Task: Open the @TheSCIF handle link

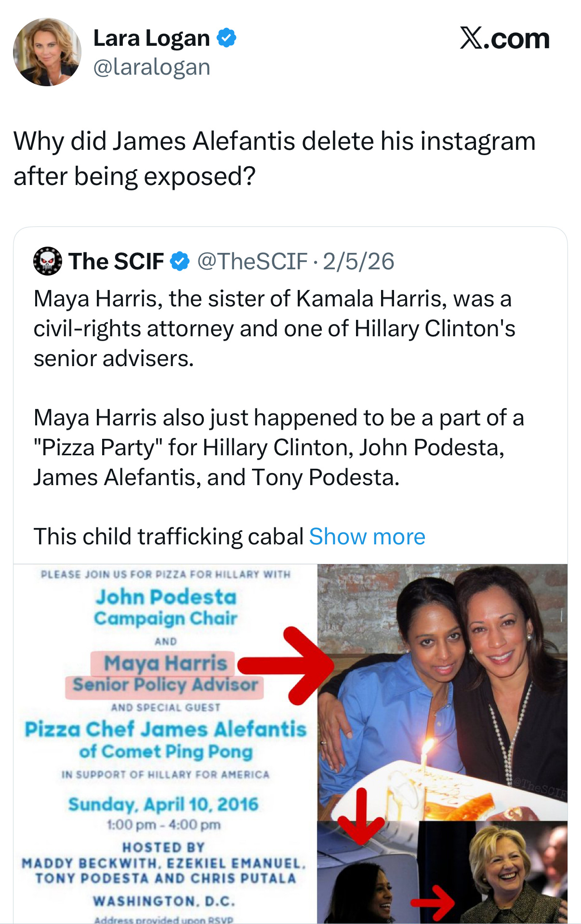Action: pos(252,261)
